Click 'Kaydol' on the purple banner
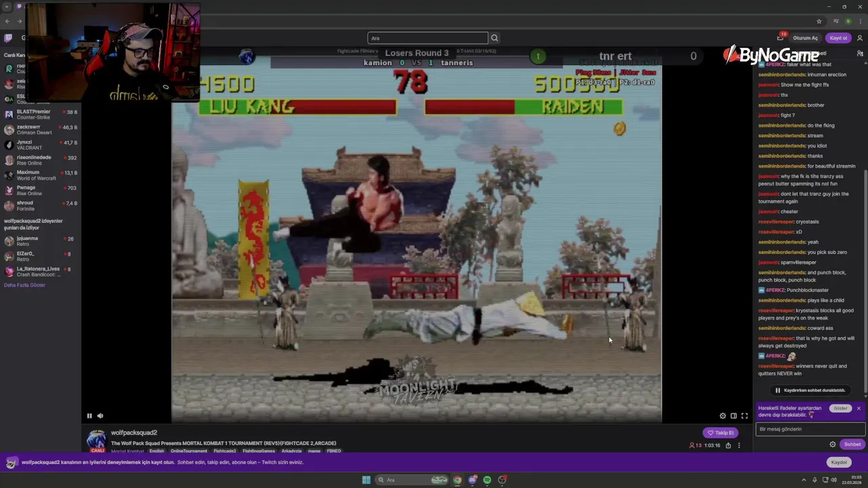This screenshot has width=868, height=488. 839,462
